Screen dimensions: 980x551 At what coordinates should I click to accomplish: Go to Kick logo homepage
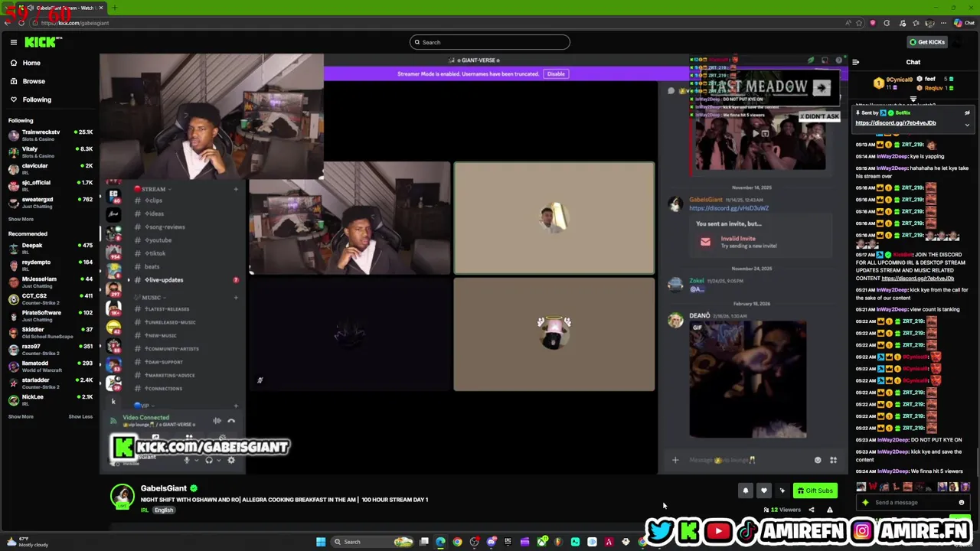tap(41, 42)
